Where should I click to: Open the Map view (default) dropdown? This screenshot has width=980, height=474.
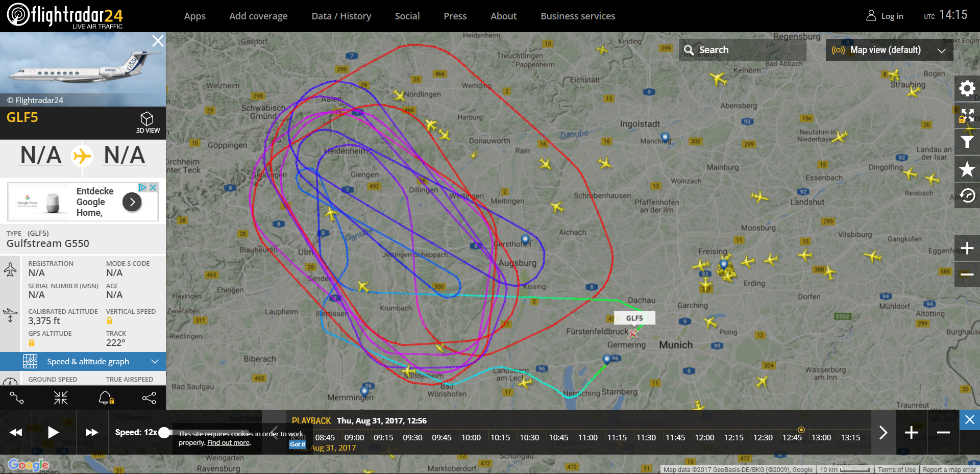pos(889,50)
